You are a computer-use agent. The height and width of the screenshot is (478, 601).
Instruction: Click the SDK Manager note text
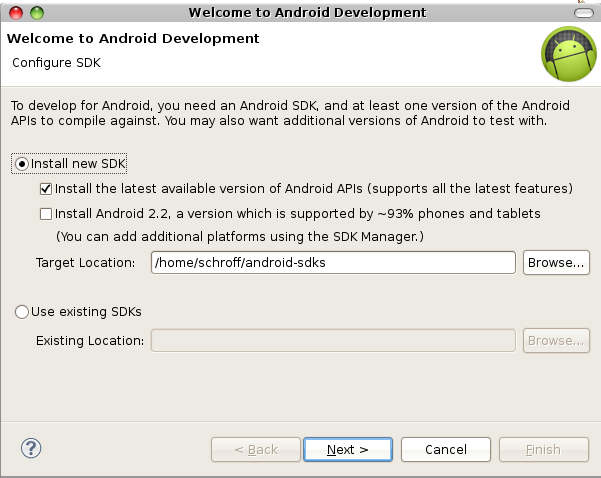[x=241, y=237]
